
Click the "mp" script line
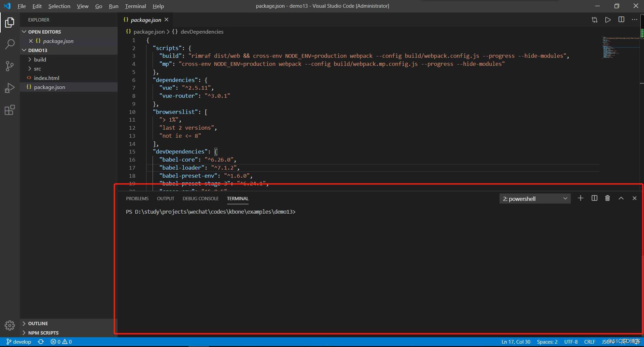coord(332,64)
